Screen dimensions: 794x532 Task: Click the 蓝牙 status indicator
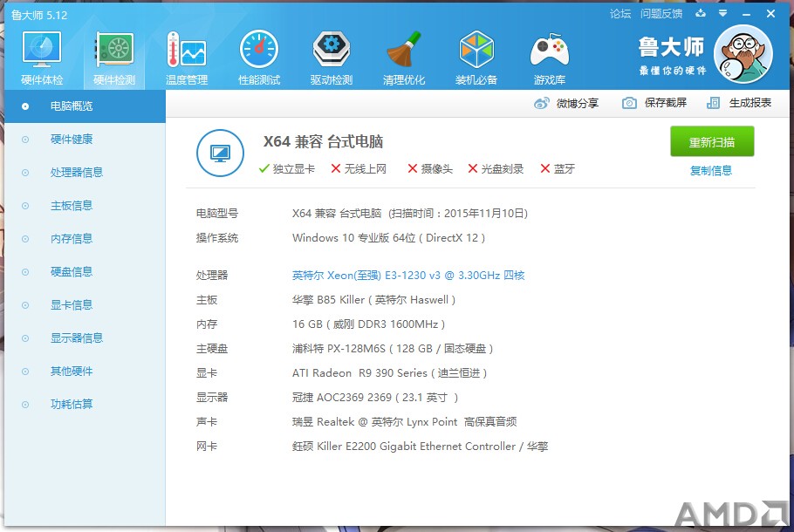click(558, 168)
